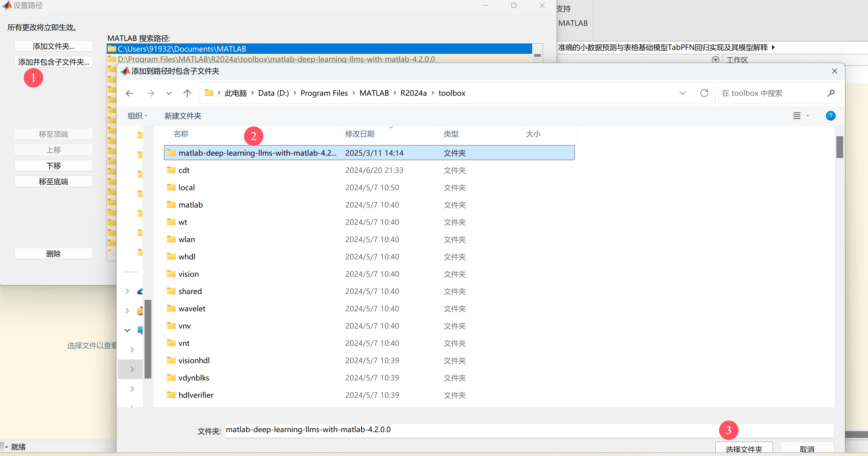868x456 pixels.
Task: Click 此电脑 breadcrumb segment
Action: (236, 93)
